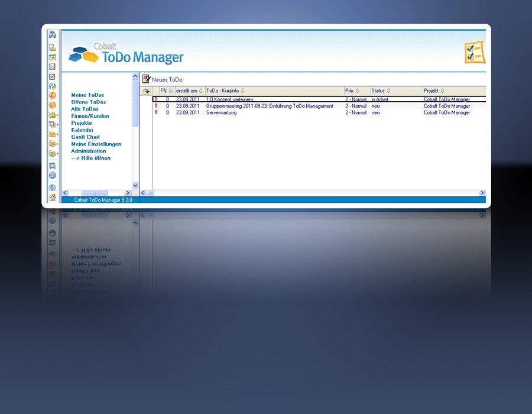Viewport: 532px width, 414px height.
Task: Select the Gruppenmeeting 2011-09-23 entry
Action: [270, 106]
